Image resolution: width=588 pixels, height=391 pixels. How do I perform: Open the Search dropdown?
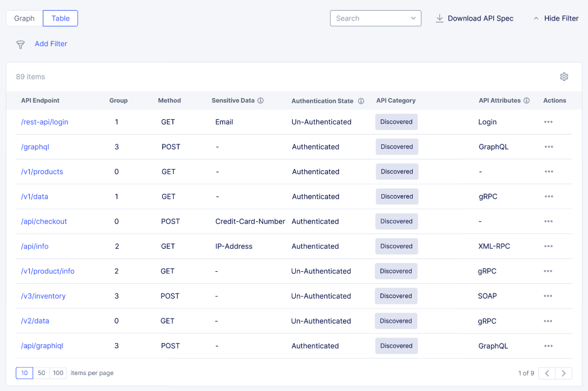413,18
